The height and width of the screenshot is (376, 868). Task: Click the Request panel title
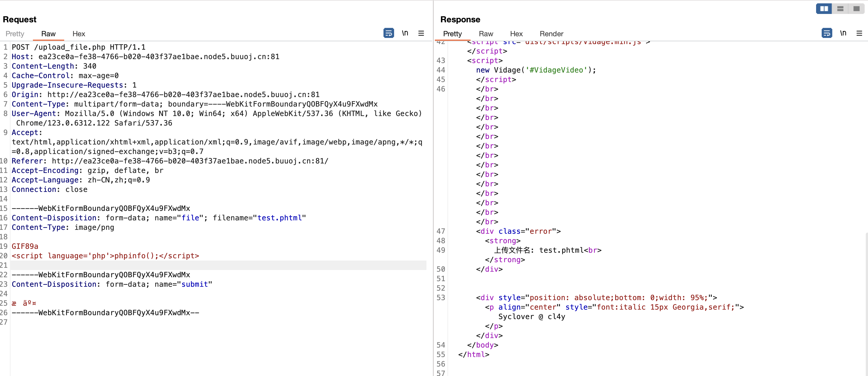[20, 20]
